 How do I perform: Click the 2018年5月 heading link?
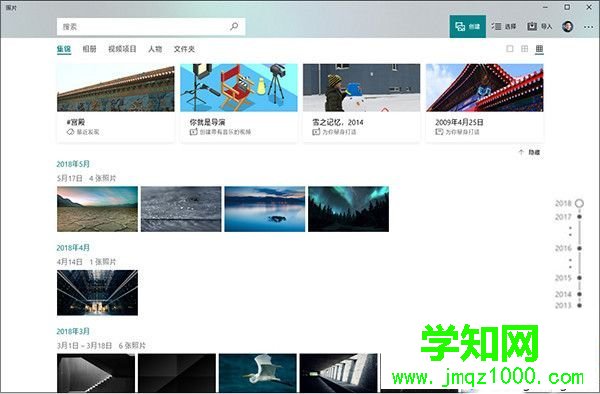pyautogui.click(x=73, y=164)
